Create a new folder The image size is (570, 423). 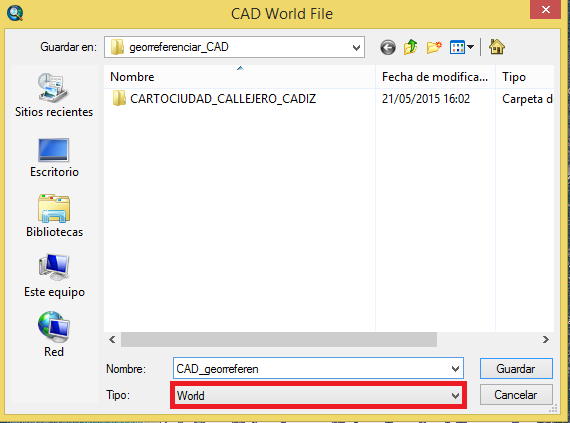[434, 47]
